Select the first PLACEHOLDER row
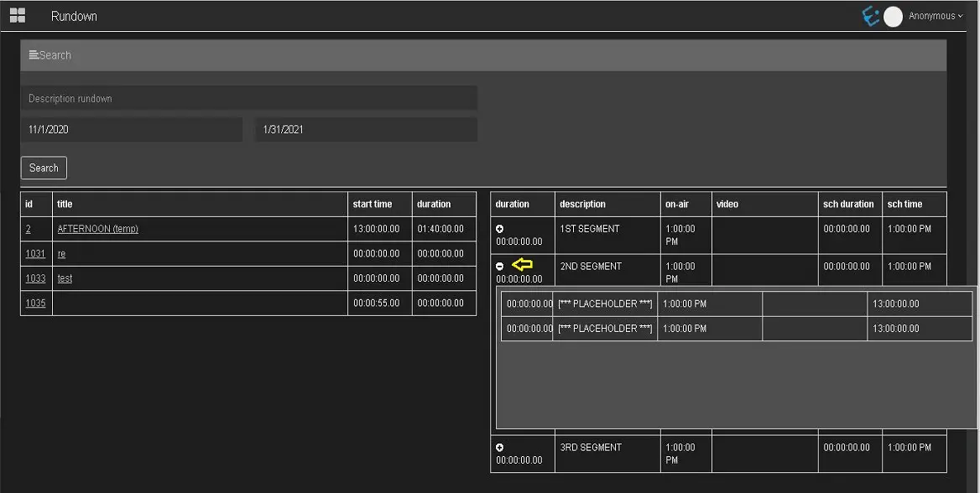Screen dimensions: 980x493 click(604, 304)
